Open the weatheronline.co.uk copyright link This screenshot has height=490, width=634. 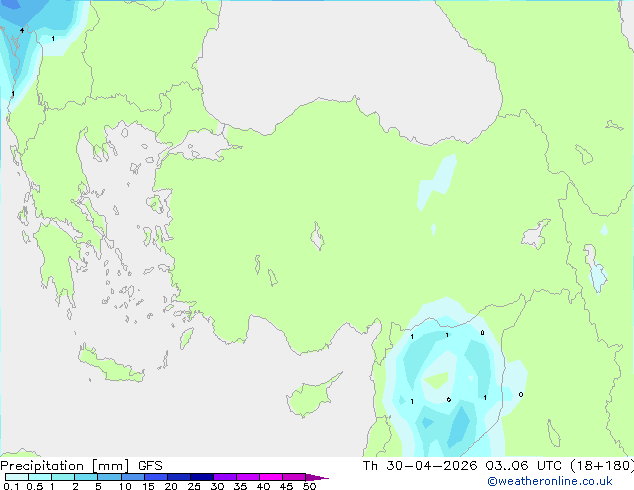point(550,481)
